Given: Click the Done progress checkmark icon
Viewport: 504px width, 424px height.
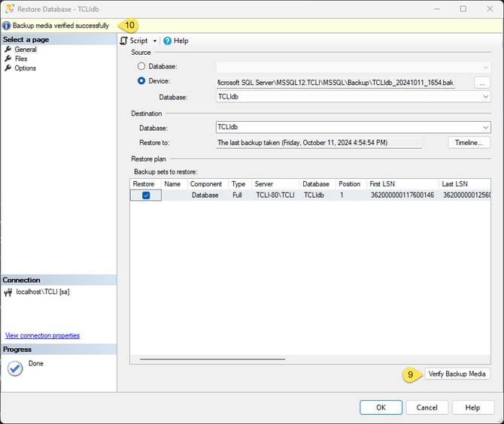Looking at the screenshot, I should [15, 368].
